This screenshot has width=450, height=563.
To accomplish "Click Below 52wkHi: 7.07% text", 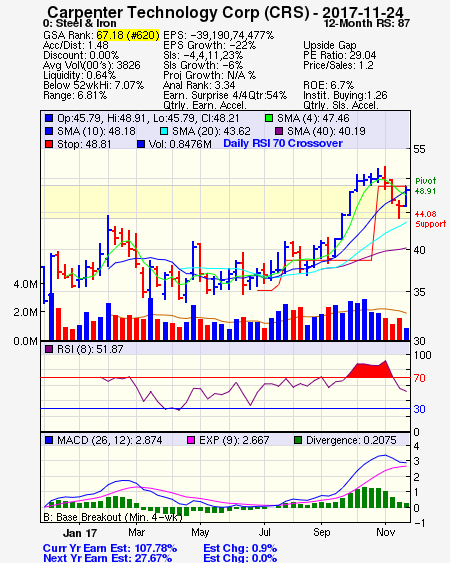I will pyautogui.click(x=93, y=85).
